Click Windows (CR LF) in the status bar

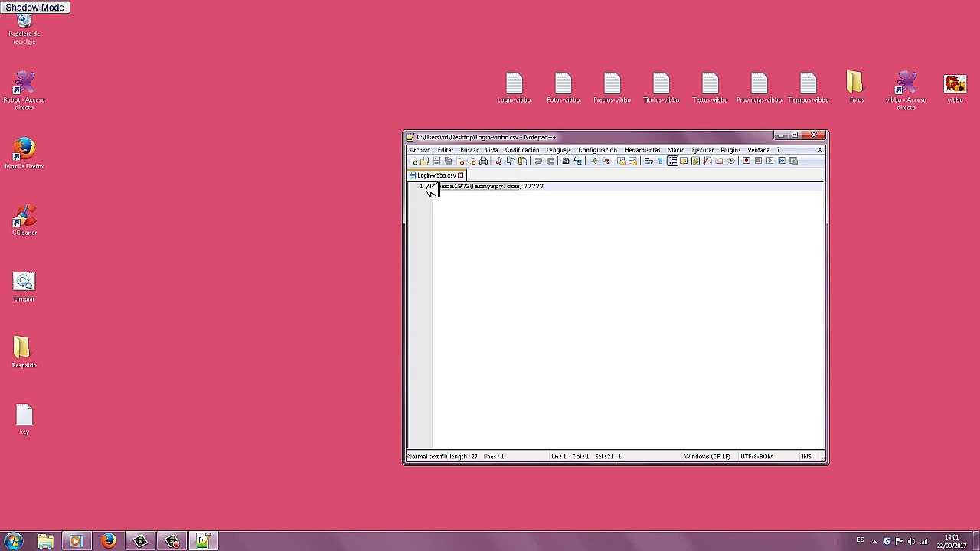pos(707,457)
